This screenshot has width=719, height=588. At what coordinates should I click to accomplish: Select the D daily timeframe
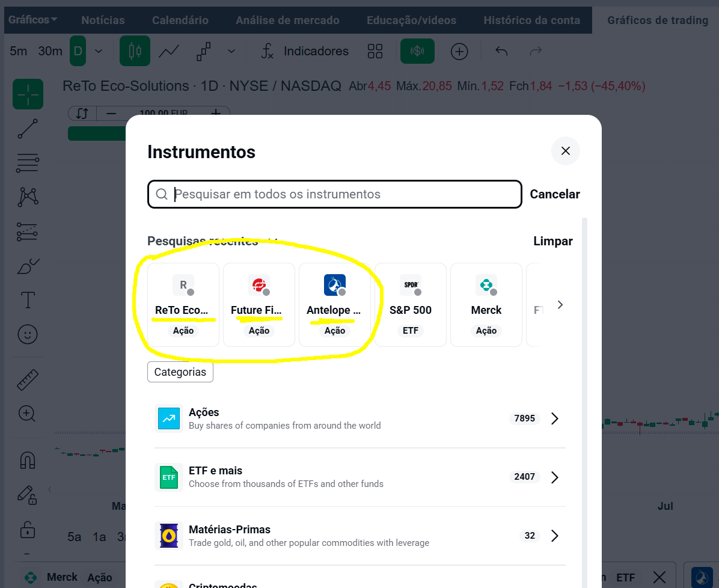coord(78,51)
